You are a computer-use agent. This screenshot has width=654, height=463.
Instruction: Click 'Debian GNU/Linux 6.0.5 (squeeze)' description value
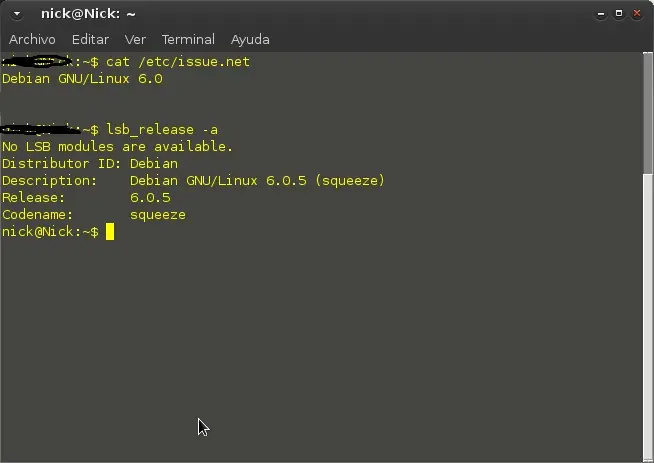pyautogui.click(x=257, y=181)
